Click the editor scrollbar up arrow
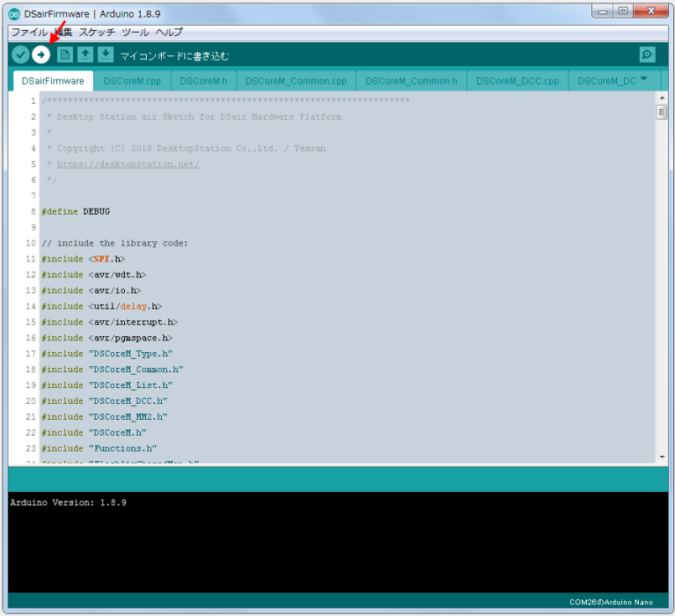This screenshot has height=616, width=675. pos(662,98)
